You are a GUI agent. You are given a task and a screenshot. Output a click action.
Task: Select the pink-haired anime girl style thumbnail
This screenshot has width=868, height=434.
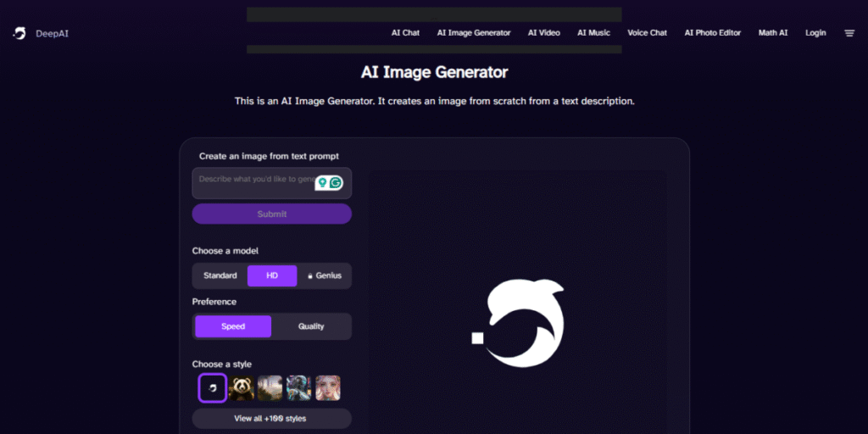tap(328, 388)
